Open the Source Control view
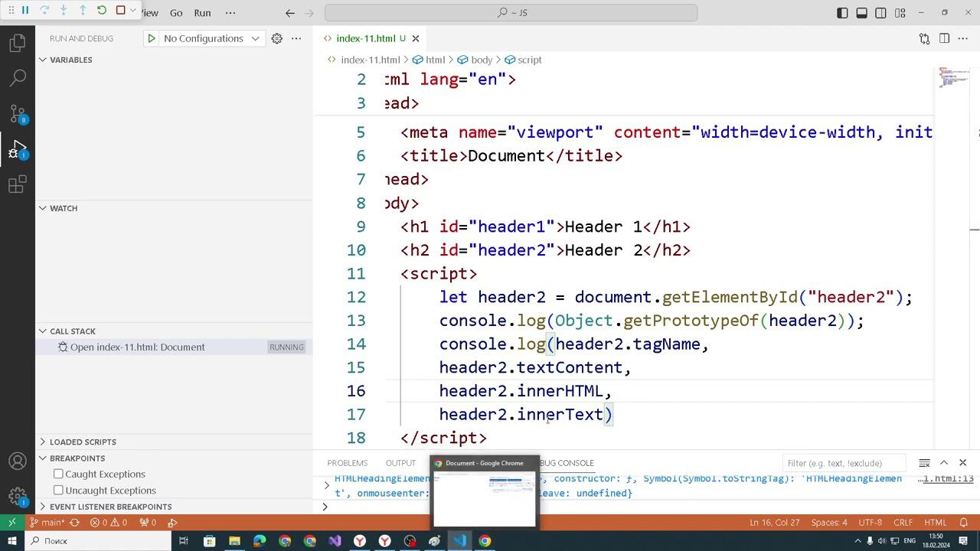Viewport: 980px width, 551px height. (18, 113)
